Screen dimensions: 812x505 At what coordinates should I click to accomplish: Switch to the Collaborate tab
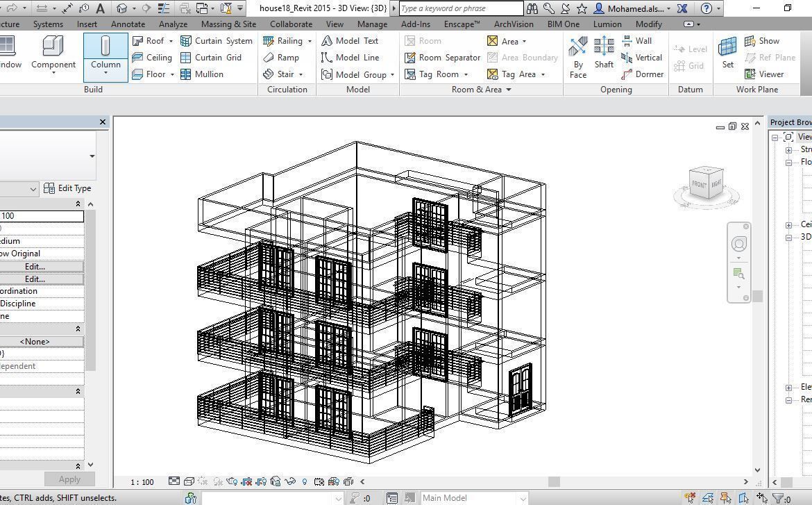[x=291, y=24]
